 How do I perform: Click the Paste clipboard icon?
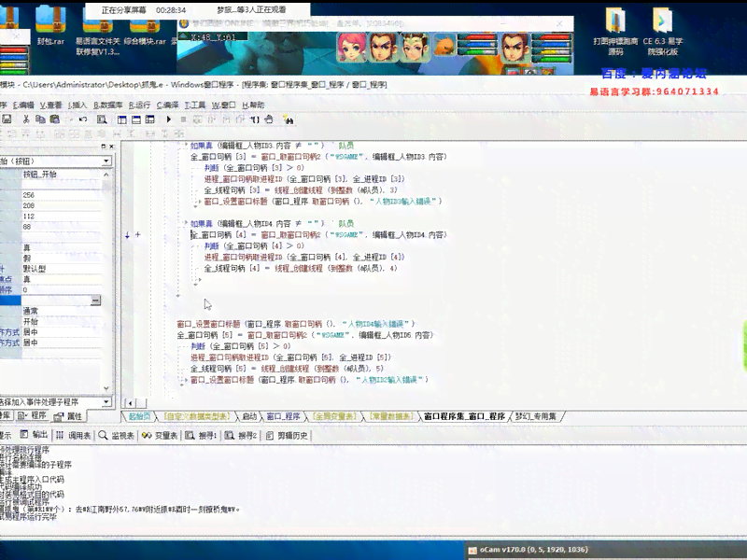pos(55,119)
